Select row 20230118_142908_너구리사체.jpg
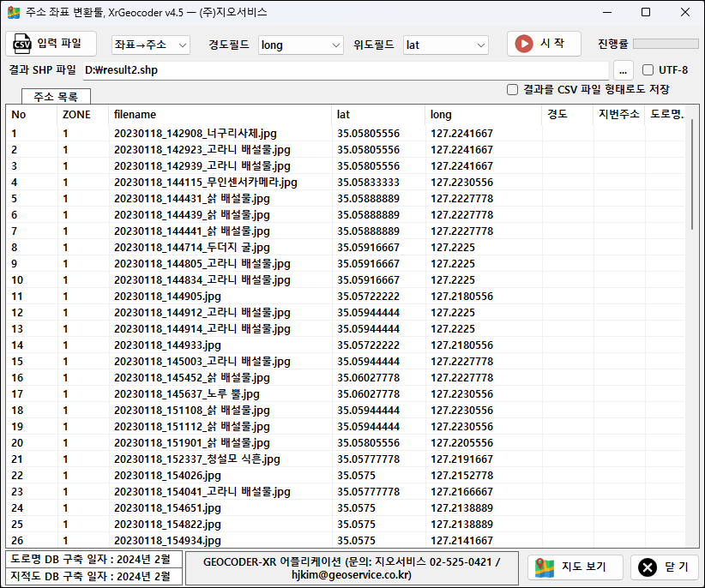 [346, 134]
